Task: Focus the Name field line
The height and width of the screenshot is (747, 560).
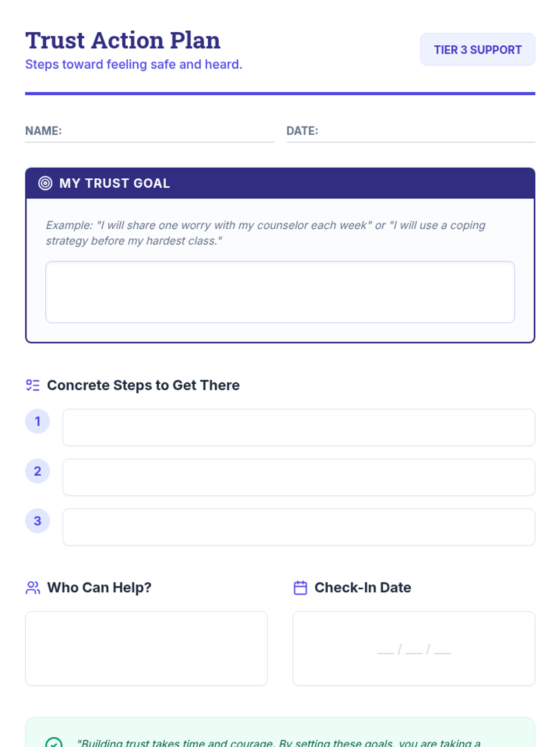Action: tap(149, 132)
